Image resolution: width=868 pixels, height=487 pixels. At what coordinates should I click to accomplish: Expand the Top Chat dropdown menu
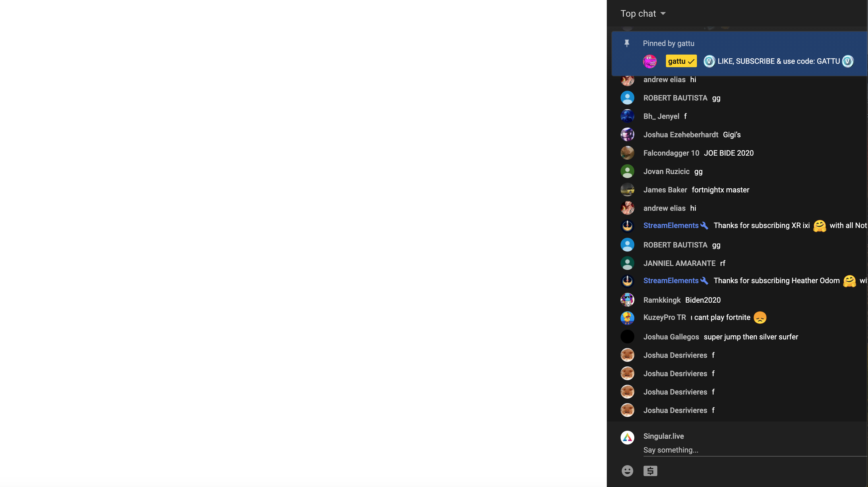[643, 13]
